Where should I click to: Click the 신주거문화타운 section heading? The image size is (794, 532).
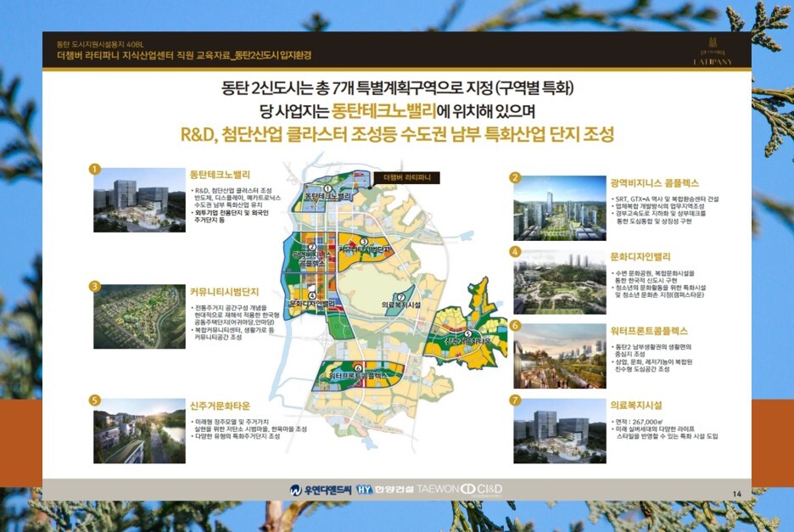(x=220, y=406)
